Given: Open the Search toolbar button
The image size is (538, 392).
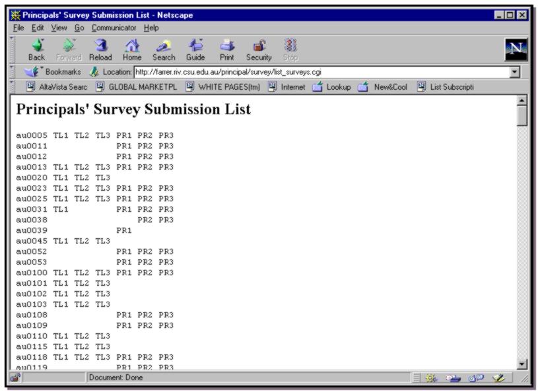Looking at the screenshot, I should tap(164, 50).
